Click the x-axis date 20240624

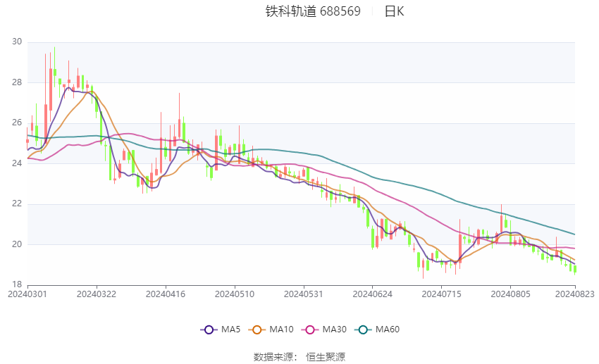373,294
